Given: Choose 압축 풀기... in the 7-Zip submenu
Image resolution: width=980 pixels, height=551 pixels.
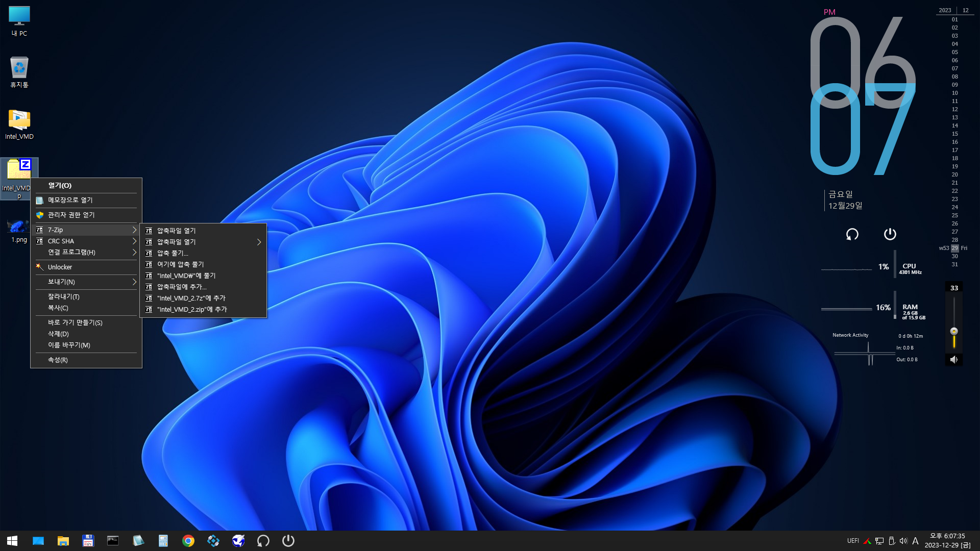Looking at the screenshot, I should tap(203, 253).
